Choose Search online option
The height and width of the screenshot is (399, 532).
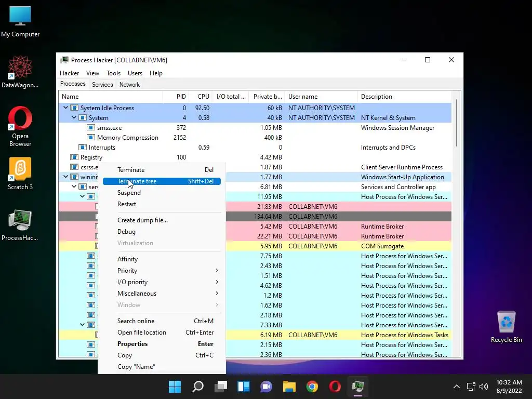tap(162, 321)
